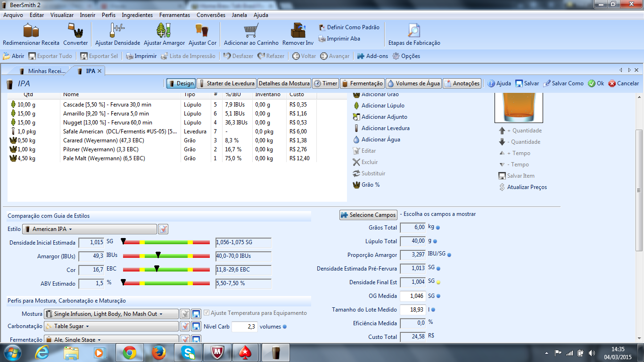Decrease amount with - Quantidade

pyautogui.click(x=520, y=142)
